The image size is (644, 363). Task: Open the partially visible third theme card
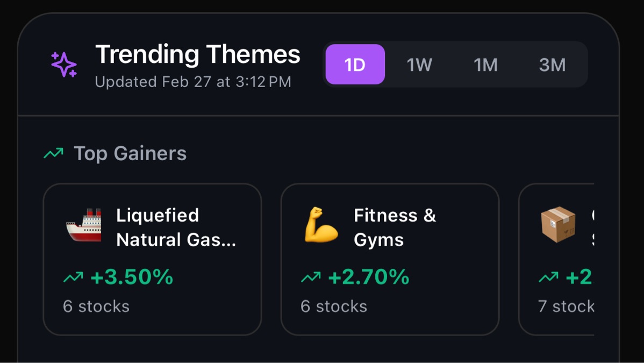click(556, 259)
